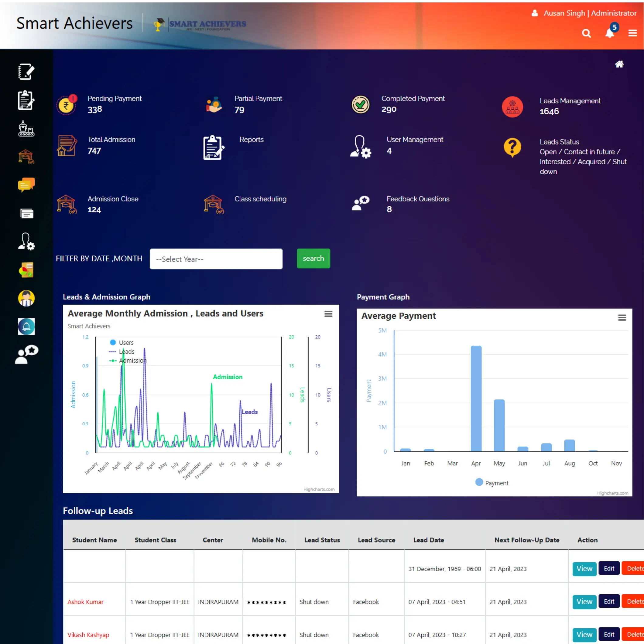Toggle the Leads series in the chart legend
The image size is (644, 644).
[x=126, y=351]
